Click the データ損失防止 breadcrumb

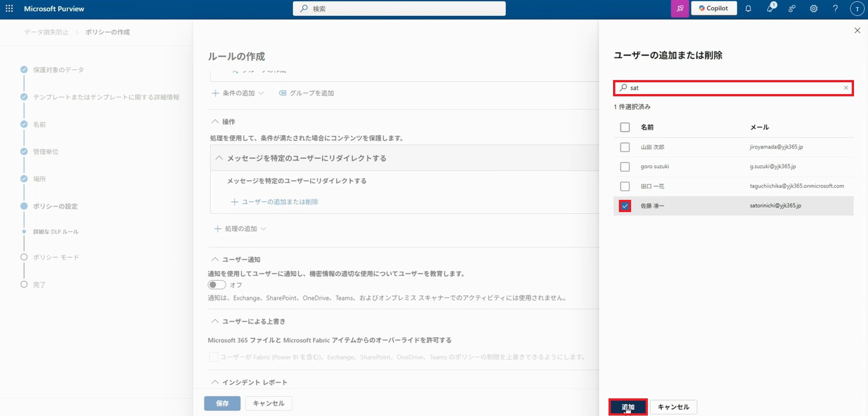(x=47, y=32)
